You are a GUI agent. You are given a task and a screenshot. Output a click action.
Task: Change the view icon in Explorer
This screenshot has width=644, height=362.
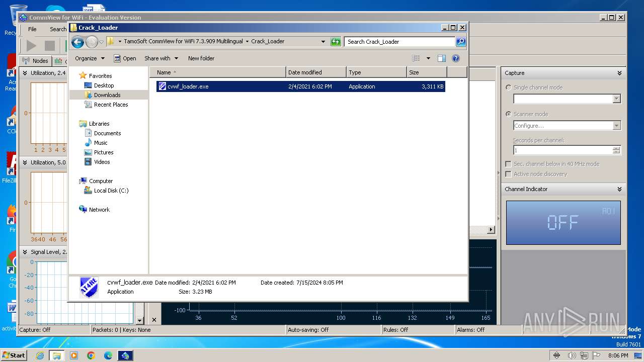(416, 58)
